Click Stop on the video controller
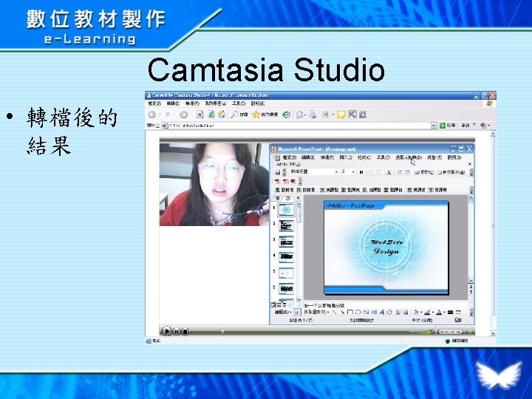 pyautogui.click(x=185, y=332)
